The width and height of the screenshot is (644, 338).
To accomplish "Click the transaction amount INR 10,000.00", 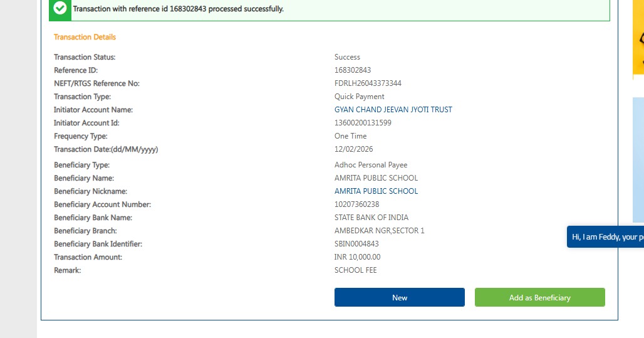I will coord(357,257).
